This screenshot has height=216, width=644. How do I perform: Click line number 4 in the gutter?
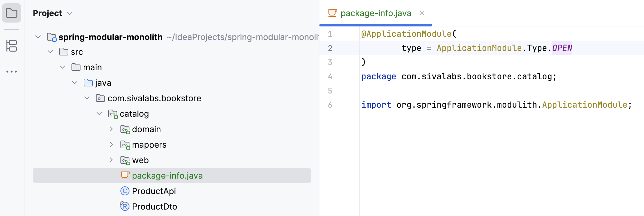330,77
